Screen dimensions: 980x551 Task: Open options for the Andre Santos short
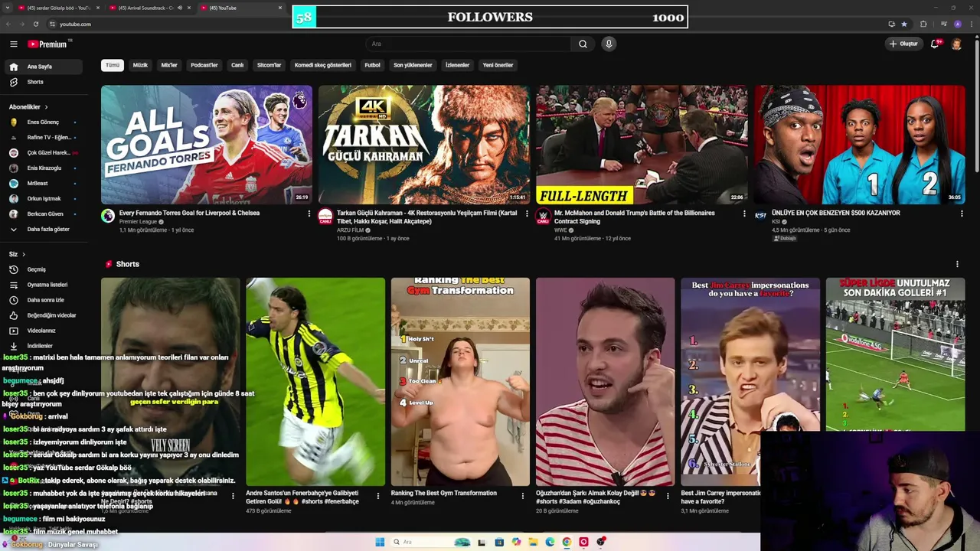(377, 496)
